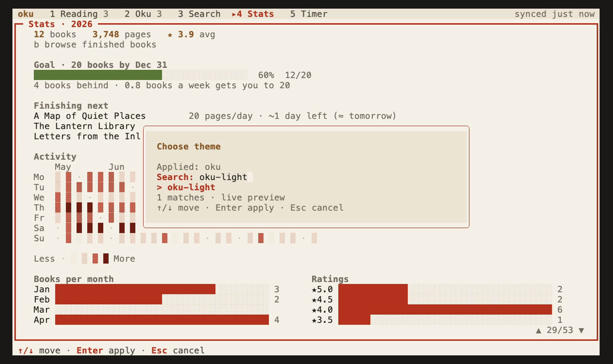Click 'Goal · 20 books by Dec 31' heading
613x364 pixels.
point(101,65)
